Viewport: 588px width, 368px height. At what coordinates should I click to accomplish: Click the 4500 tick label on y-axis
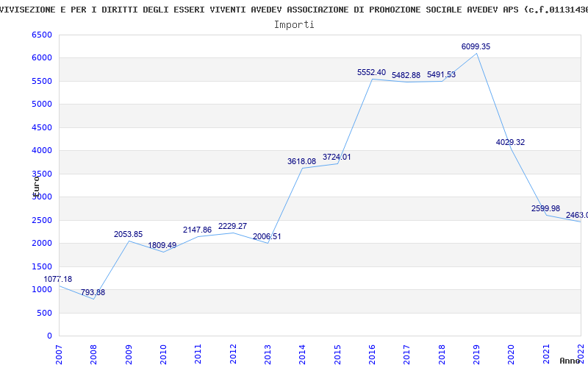pos(43,128)
